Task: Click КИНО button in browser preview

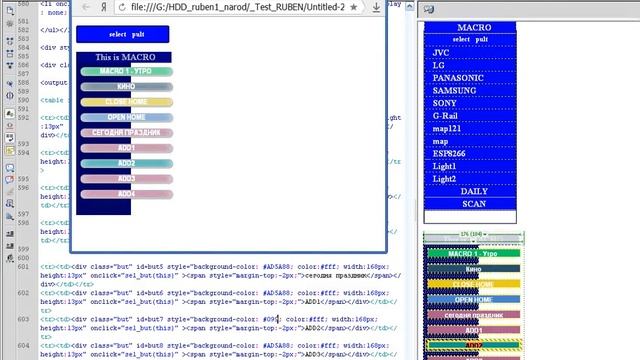Action: [127, 87]
